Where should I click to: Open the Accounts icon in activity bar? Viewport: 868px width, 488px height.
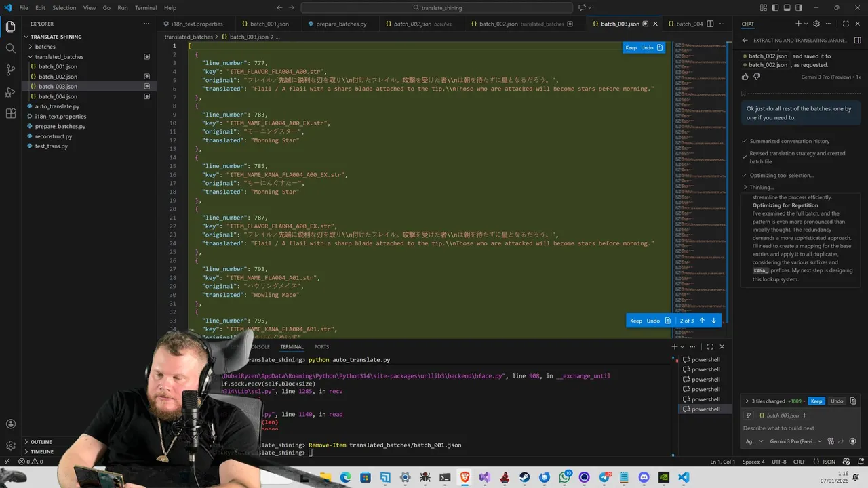[10, 424]
